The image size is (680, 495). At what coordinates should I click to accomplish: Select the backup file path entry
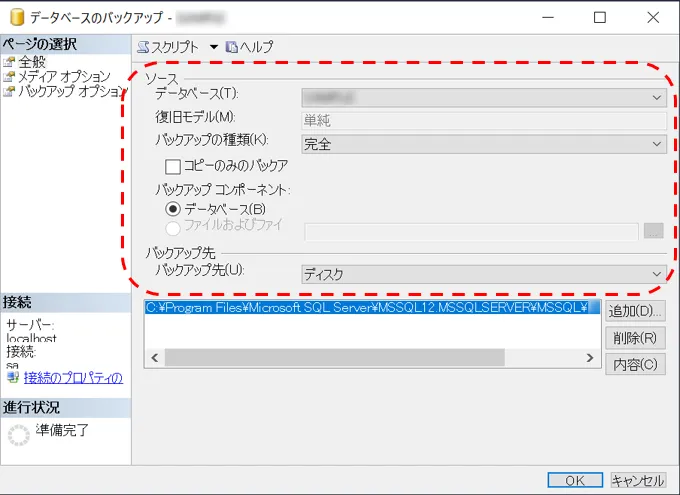click(370, 308)
